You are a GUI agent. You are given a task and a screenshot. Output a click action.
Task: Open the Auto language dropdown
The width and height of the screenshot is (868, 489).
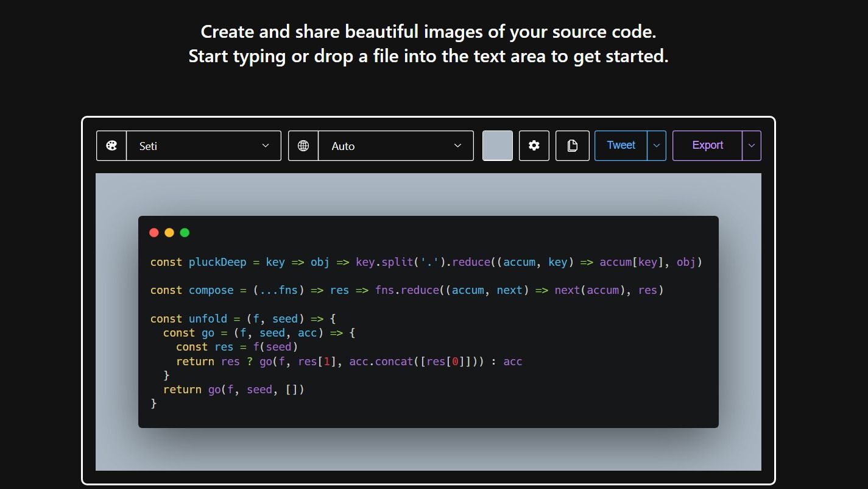(395, 145)
